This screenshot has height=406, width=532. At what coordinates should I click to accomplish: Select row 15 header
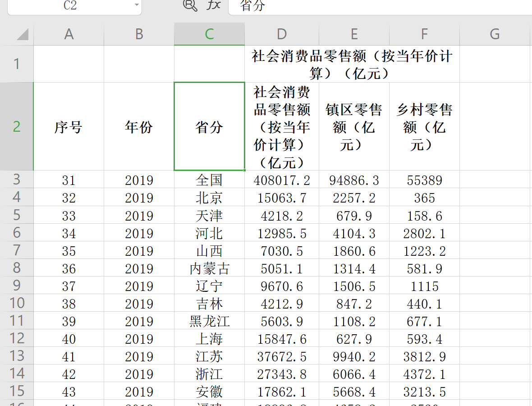click(17, 391)
